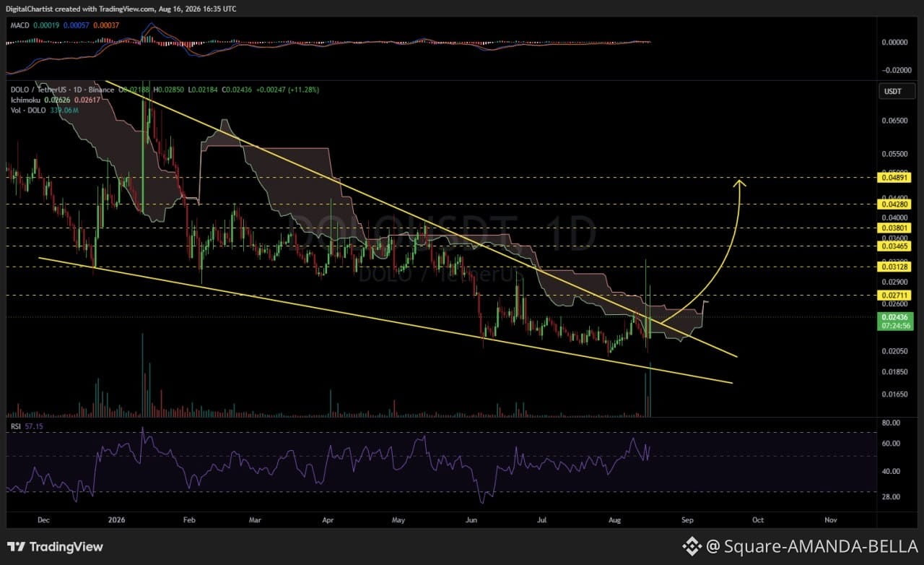Click the 0.03128 price level label

[x=895, y=267]
